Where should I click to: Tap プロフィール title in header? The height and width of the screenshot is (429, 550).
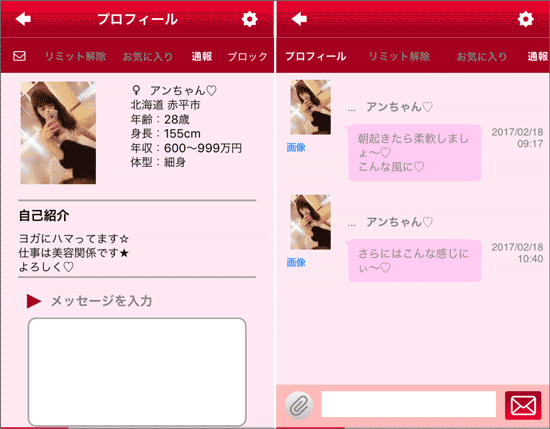pos(138,19)
